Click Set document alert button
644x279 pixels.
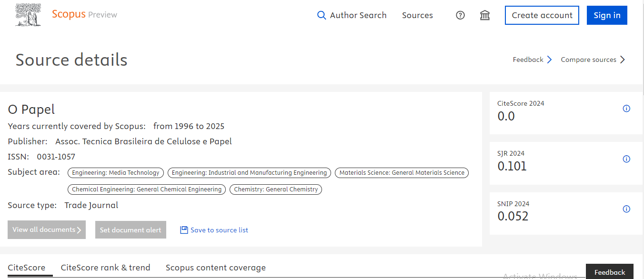pos(131,229)
